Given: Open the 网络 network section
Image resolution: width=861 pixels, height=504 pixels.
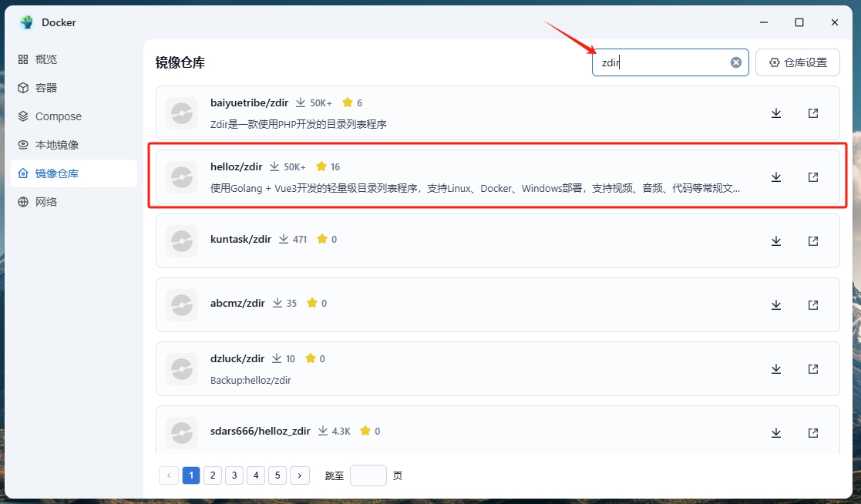Looking at the screenshot, I should pyautogui.click(x=73, y=202).
